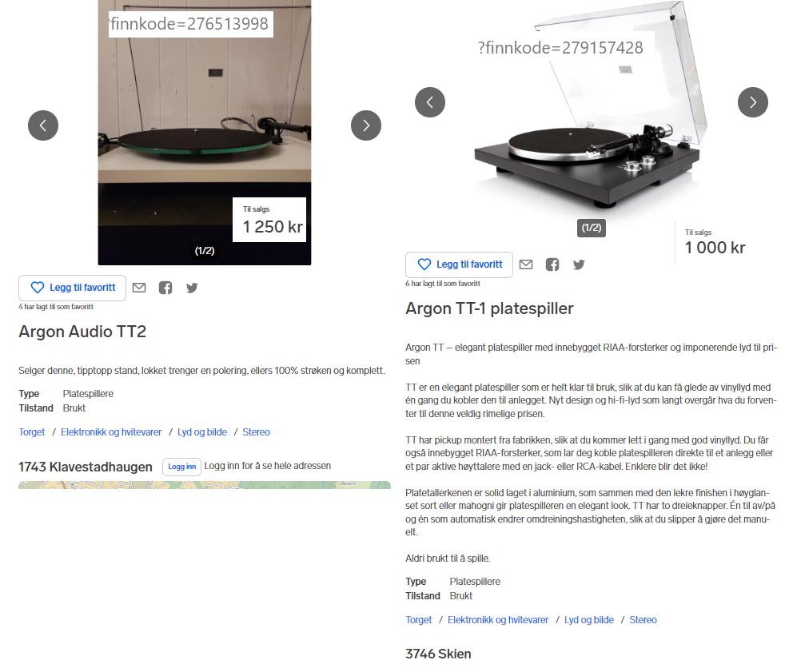Share Argon TT-1 listing on Twitter
Image resolution: width=793 pixels, height=672 pixels.
[579, 264]
